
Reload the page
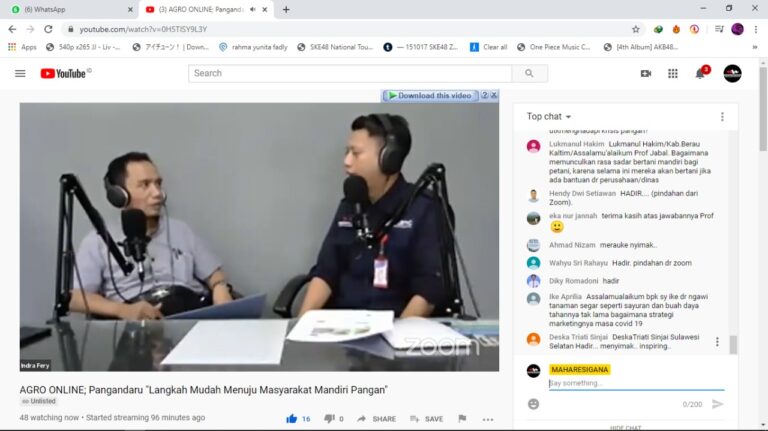coord(48,29)
